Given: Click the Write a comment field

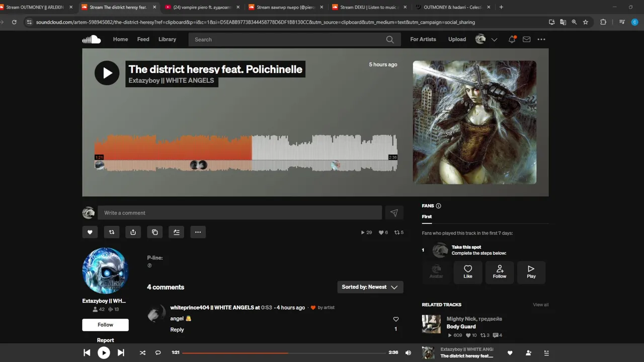Looking at the screenshot, I should (240, 213).
